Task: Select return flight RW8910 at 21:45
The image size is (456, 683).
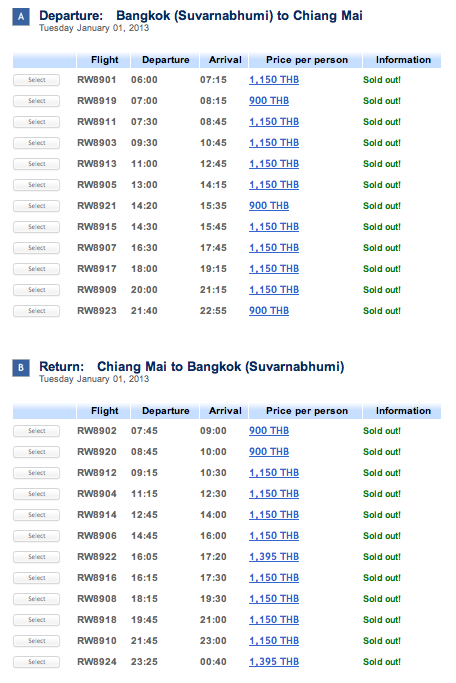Action: pos(37,641)
